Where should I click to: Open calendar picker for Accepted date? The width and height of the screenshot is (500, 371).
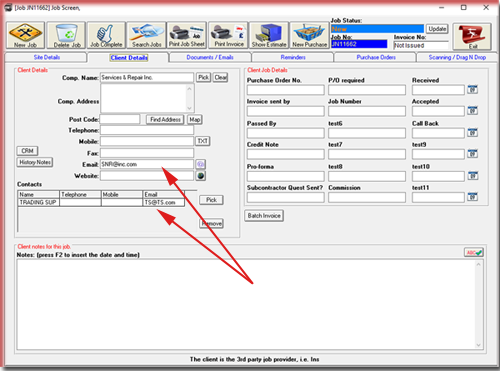pyautogui.click(x=472, y=111)
